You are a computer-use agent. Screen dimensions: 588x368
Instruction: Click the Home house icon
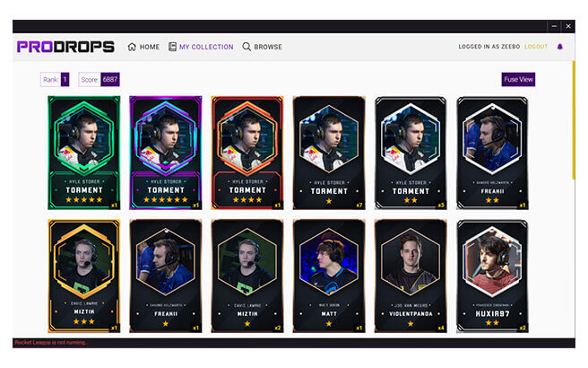coord(132,47)
